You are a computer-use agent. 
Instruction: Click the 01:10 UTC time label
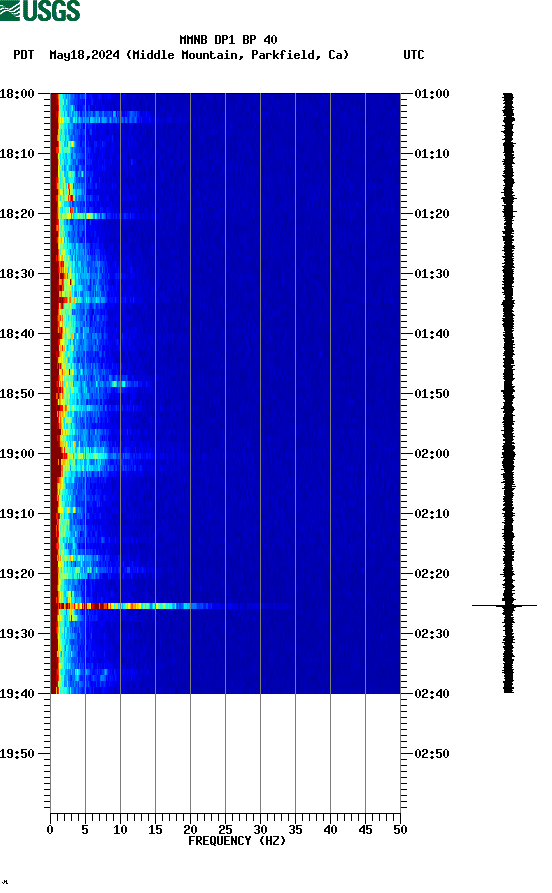[x=432, y=154]
